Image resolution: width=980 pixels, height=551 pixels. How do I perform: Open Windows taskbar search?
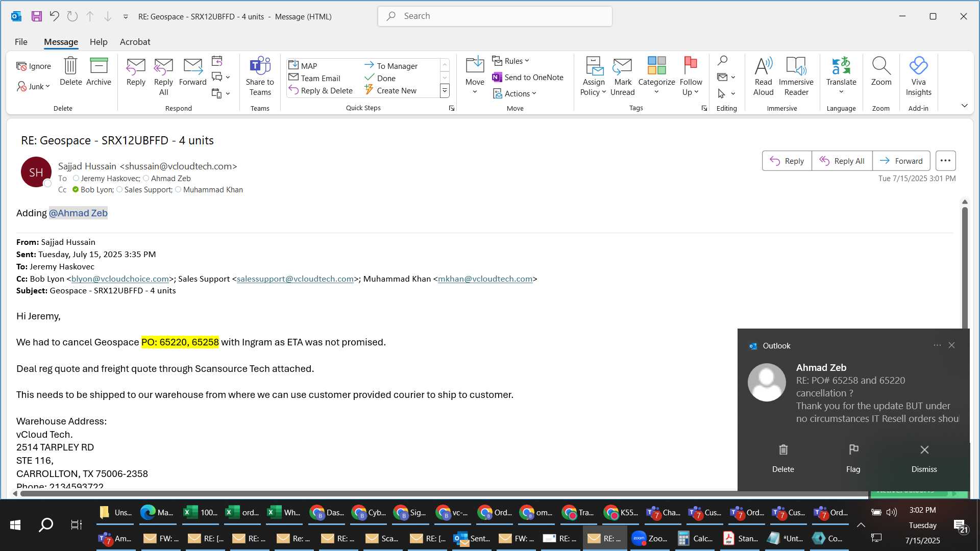pyautogui.click(x=46, y=524)
